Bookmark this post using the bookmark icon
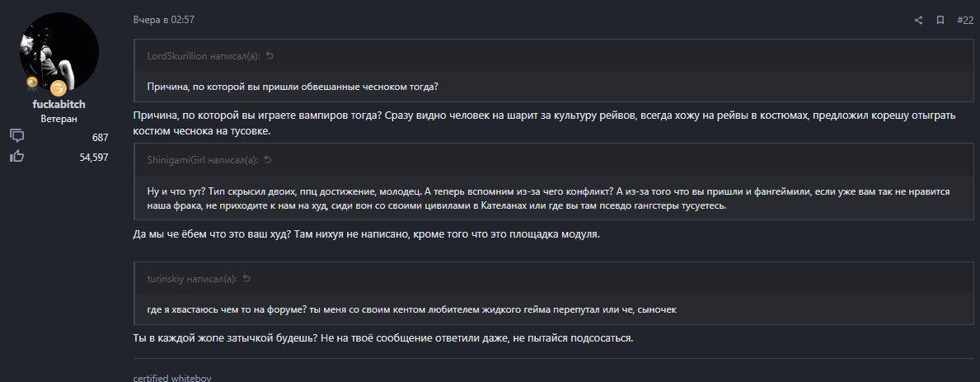 [x=940, y=20]
